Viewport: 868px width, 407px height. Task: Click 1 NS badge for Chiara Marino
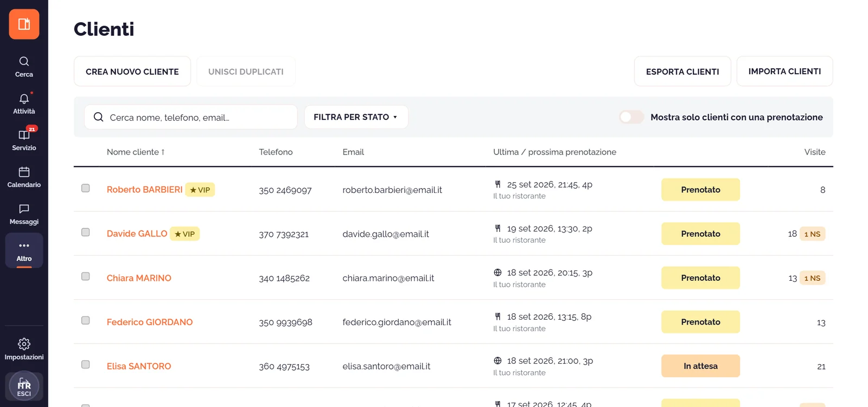812,278
